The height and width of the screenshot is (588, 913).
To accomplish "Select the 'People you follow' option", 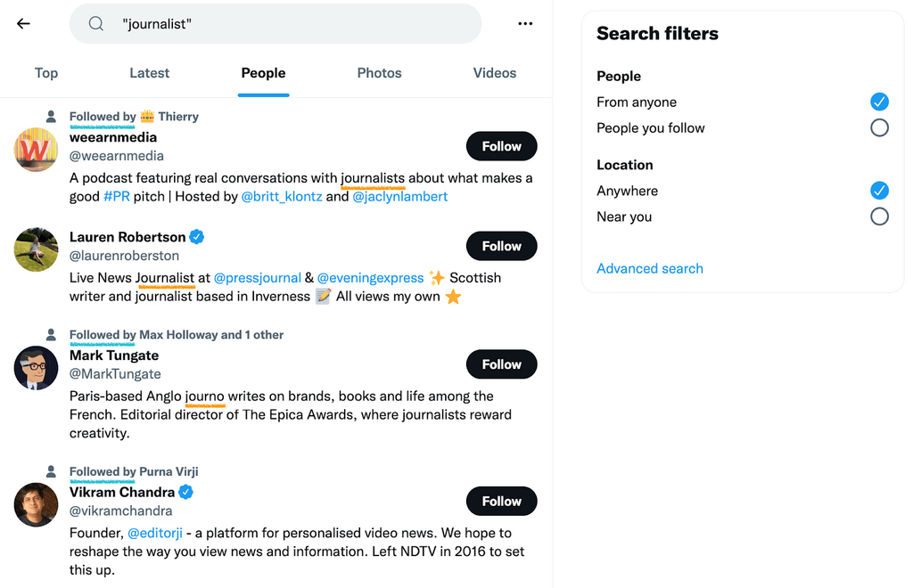I will tap(879, 127).
